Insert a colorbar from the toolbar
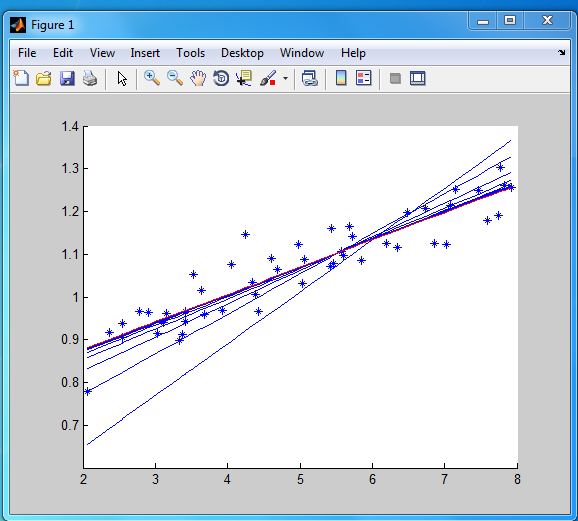Viewport: 578px width, 521px height. [341, 78]
